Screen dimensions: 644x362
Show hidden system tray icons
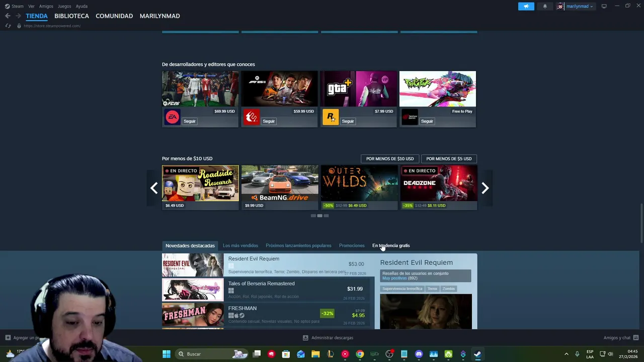point(566,354)
